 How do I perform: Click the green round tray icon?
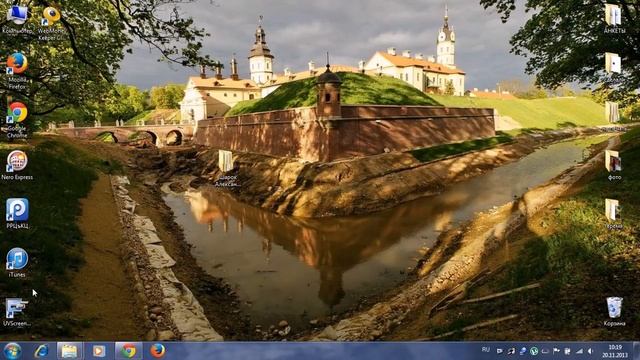534,351
